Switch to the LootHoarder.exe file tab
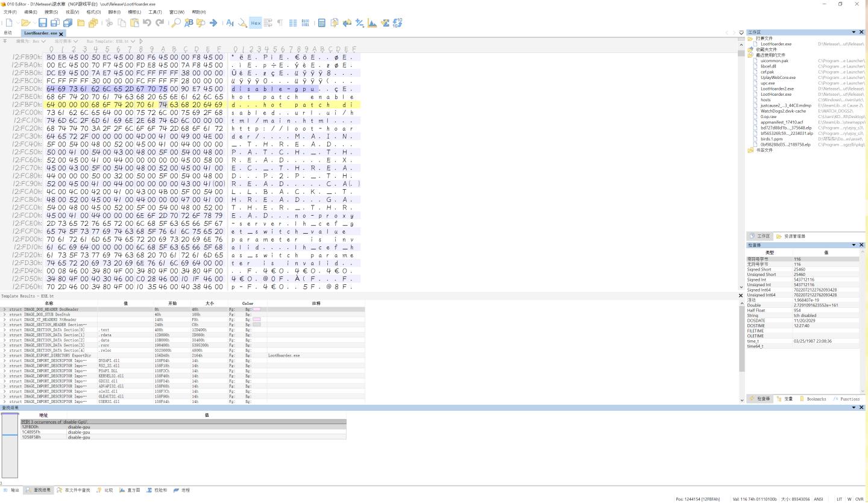This screenshot has width=868, height=503. click(40, 34)
